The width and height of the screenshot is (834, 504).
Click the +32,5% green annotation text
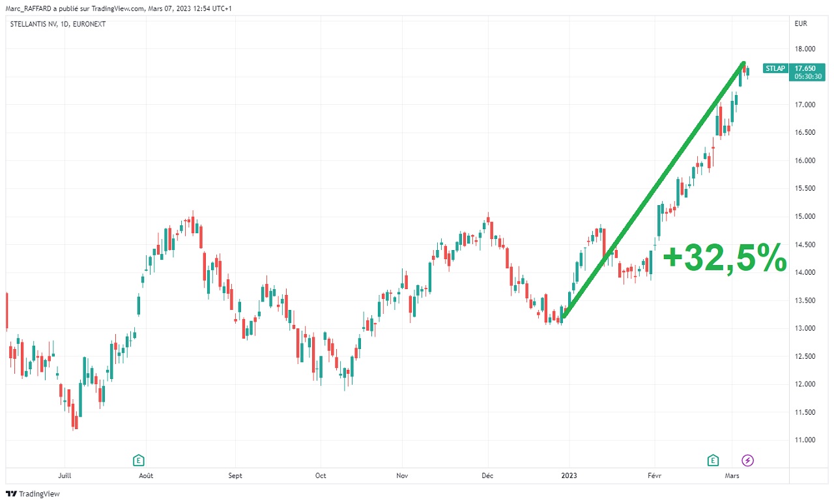pos(724,259)
